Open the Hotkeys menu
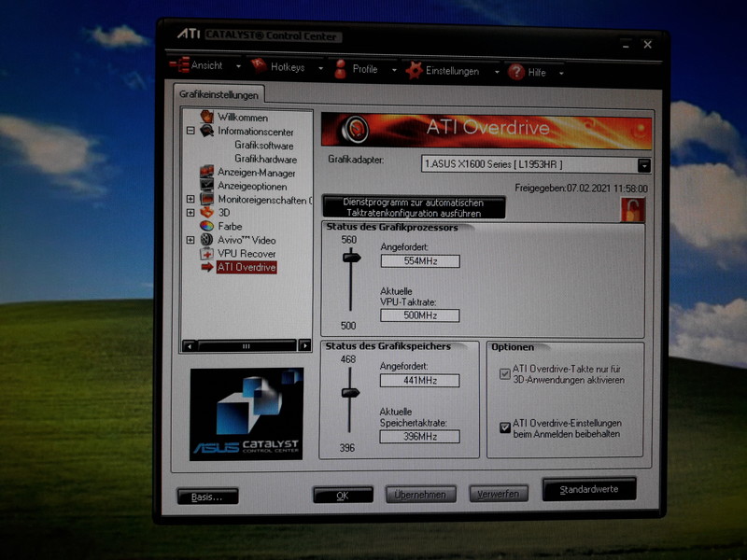The height and width of the screenshot is (560, 747). 288,67
